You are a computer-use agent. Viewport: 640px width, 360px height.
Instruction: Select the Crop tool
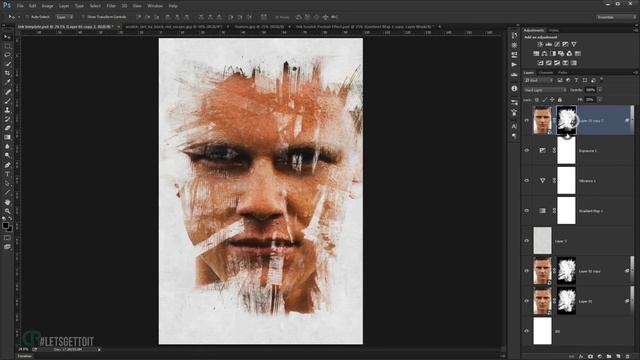pyautogui.click(x=7, y=73)
